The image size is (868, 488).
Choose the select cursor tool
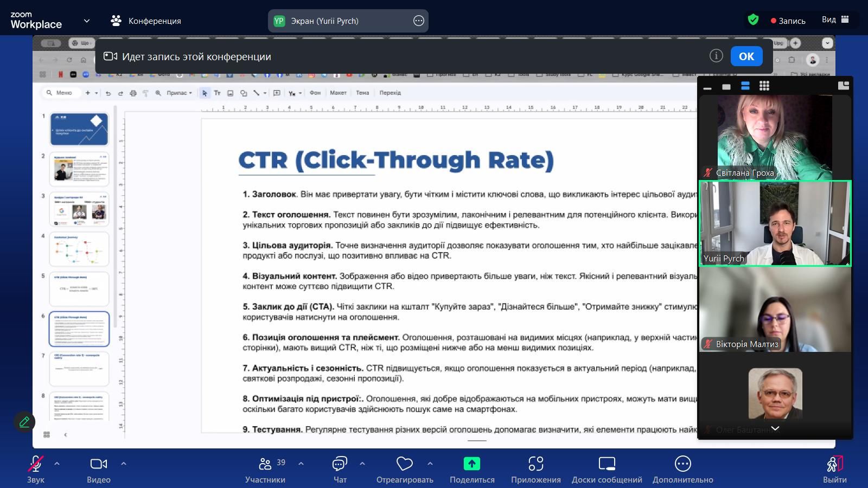coord(205,93)
